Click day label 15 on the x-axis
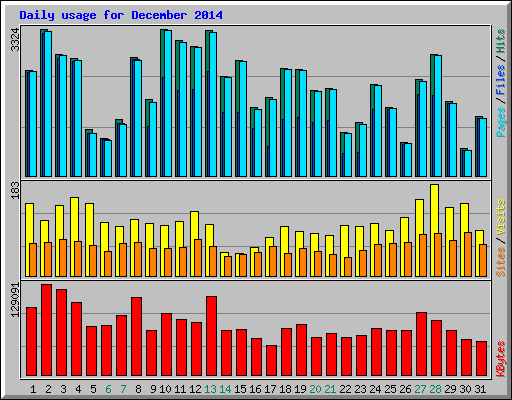The image size is (512, 400). click(240, 389)
